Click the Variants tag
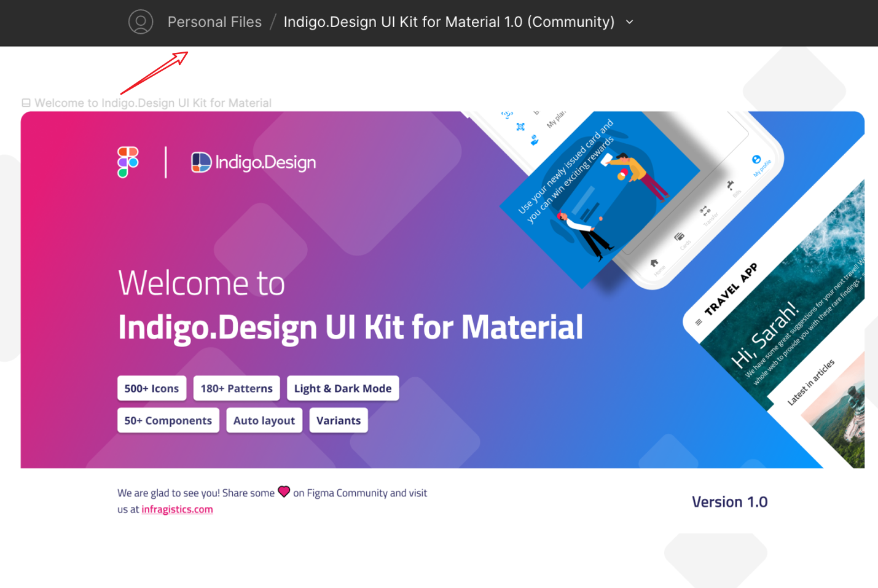This screenshot has height=588, width=878. (x=339, y=421)
